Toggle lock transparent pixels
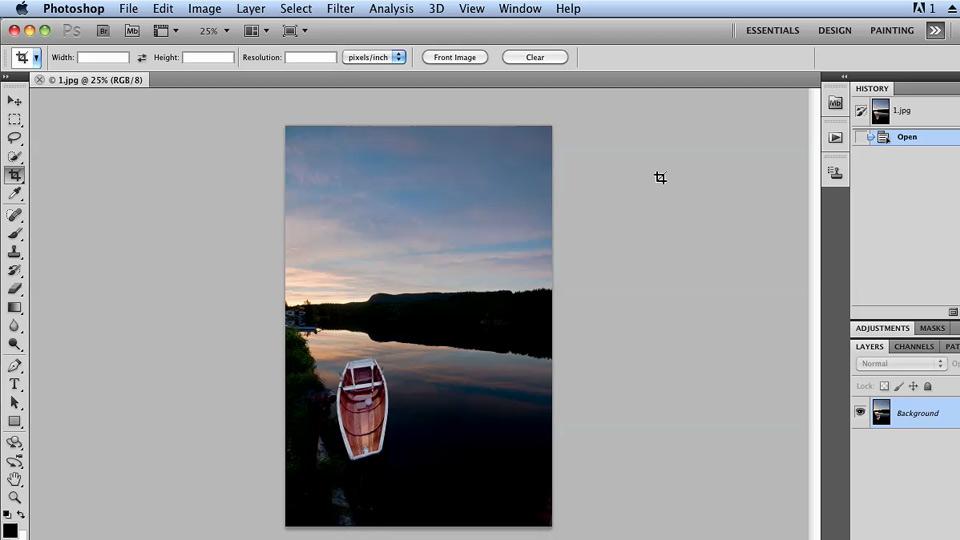 (x=884, y=386)
